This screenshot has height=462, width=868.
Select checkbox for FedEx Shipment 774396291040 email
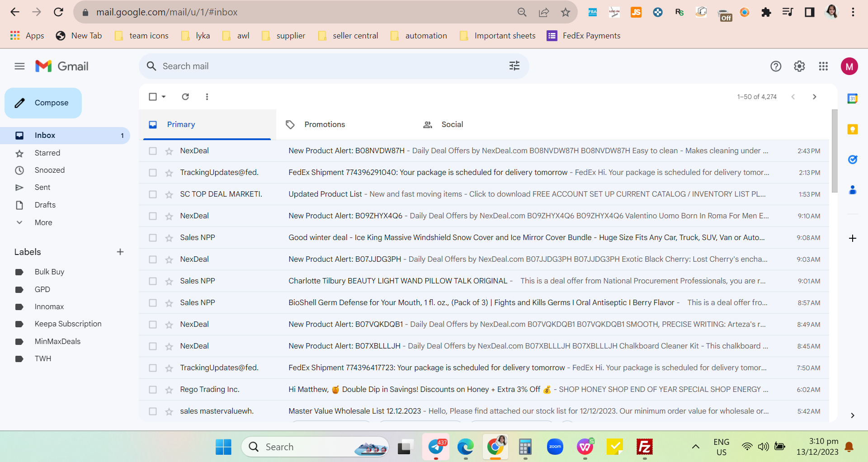tap(153, 173)
